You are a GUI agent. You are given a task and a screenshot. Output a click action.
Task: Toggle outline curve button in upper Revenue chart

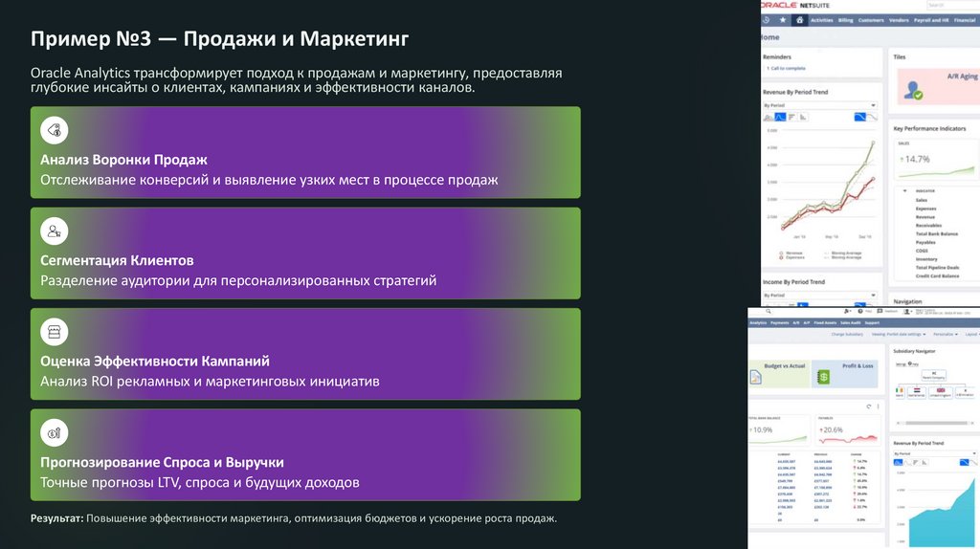tap(872, 117)
